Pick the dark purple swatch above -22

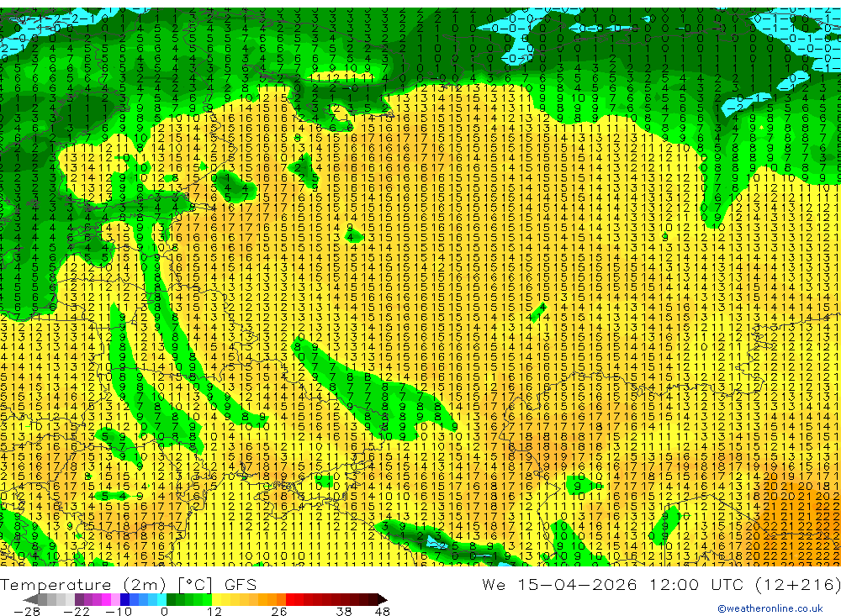(79, 600)
